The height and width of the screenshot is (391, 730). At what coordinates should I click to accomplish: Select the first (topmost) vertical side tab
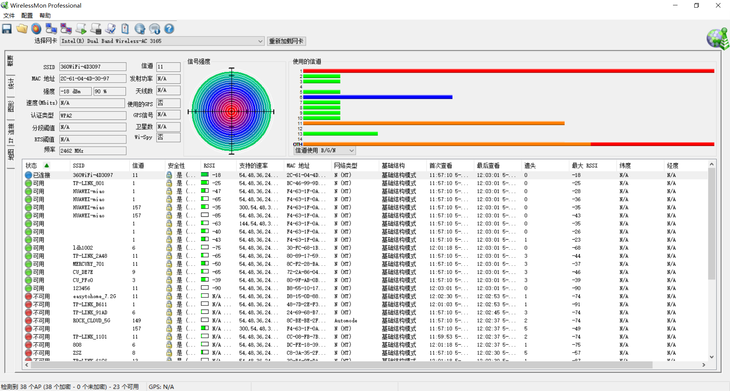click(x=10, y=61)
